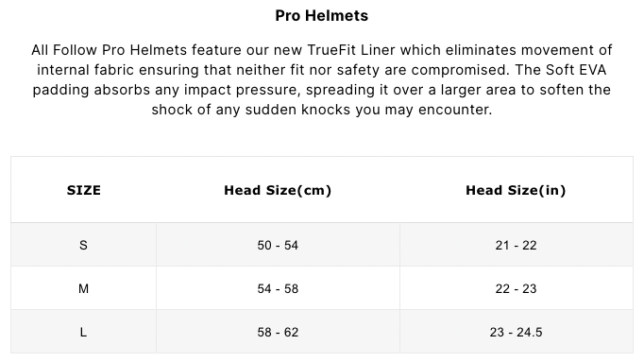Select the S size cell

[x=83, y=246]
